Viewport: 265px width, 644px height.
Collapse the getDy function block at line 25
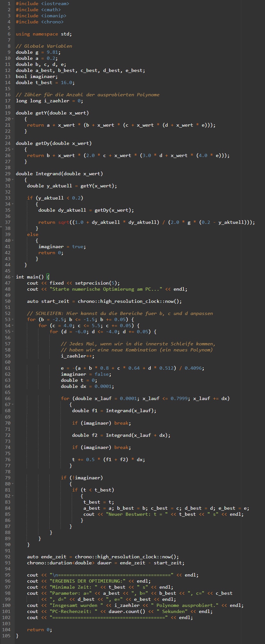point(12,149)
